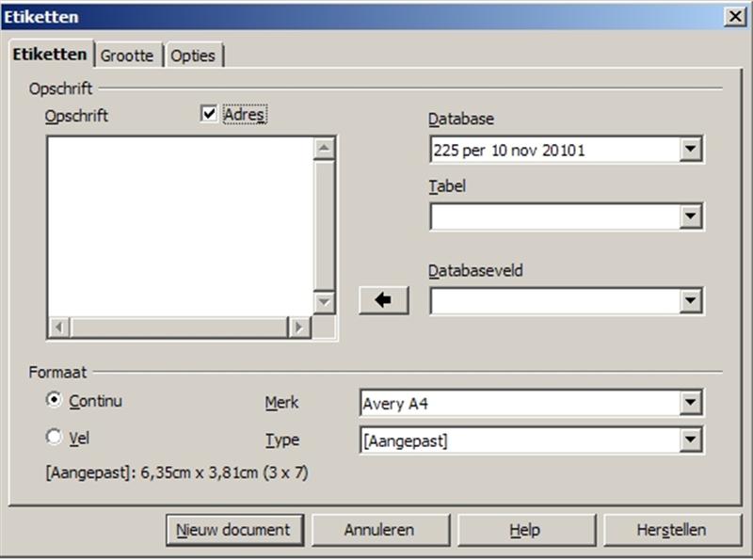This screenshot has height=560, width=753.
Task: Select the Vel radio button
Action: 55,438
